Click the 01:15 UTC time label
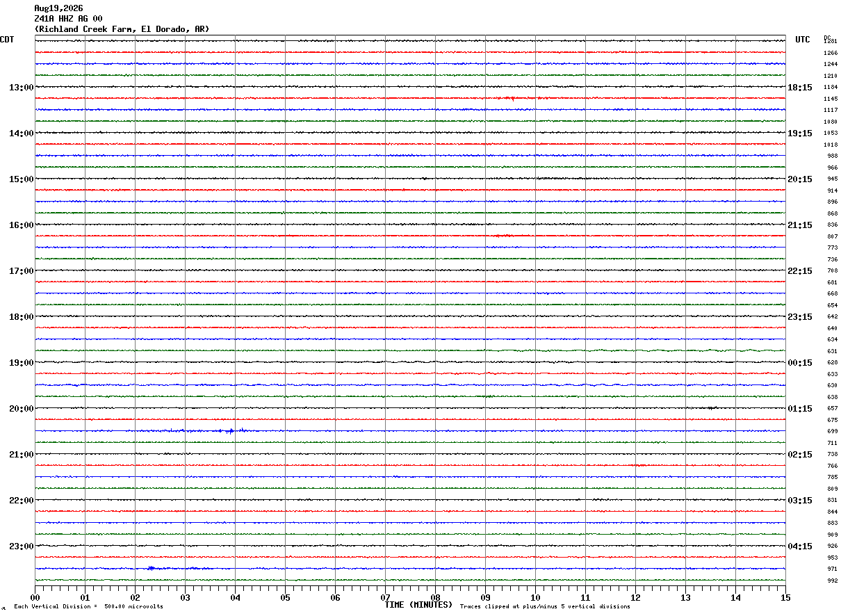The width and height of the screenshot is (841, 616). (800, 409)
